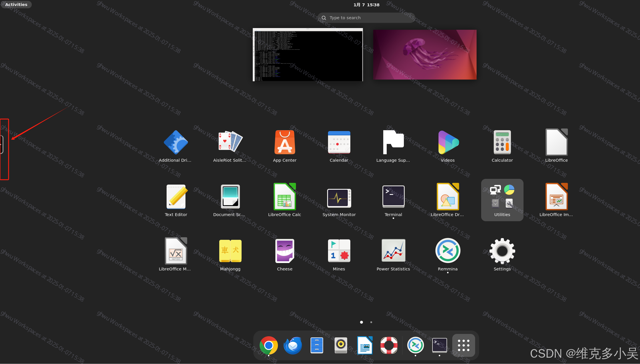Select first app grid page indicator

point(362,322)
